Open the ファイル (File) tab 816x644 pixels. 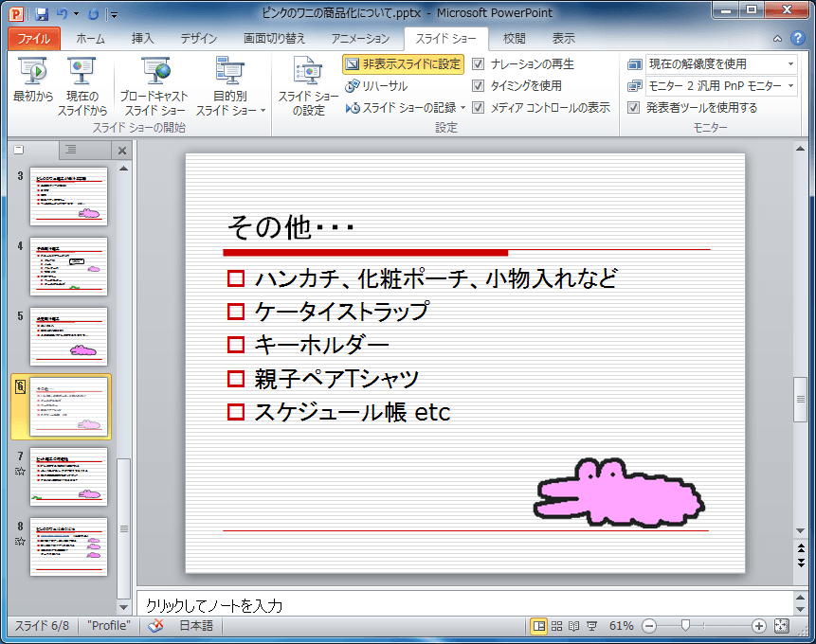34,39
